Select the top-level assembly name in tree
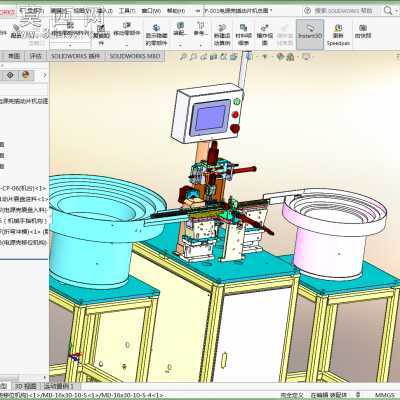 point(23,101)
